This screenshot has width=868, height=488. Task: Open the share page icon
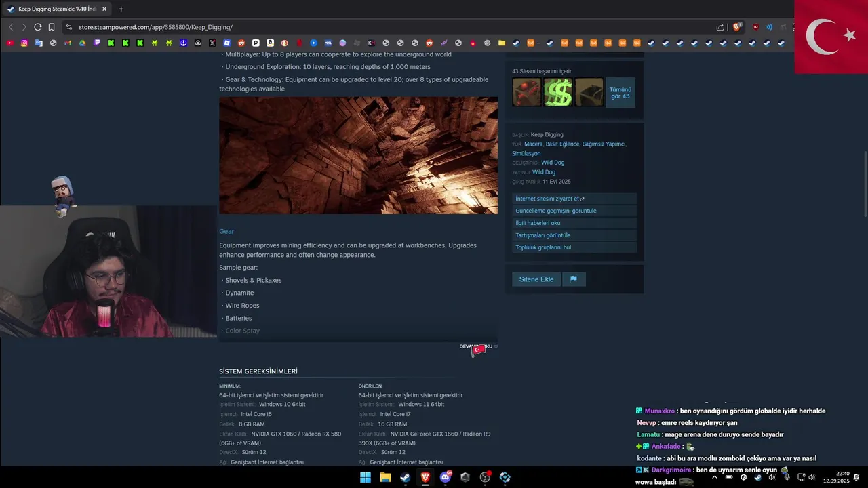click(x=720, y=27)
